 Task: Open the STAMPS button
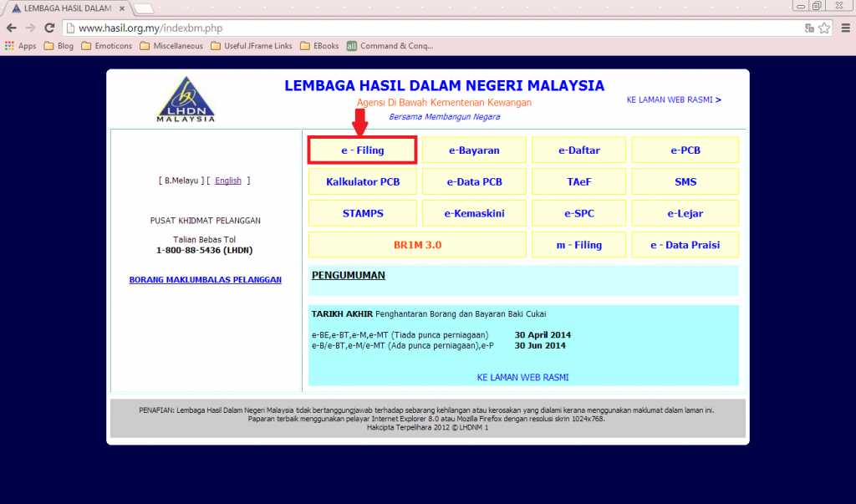(x=363, y=213)
